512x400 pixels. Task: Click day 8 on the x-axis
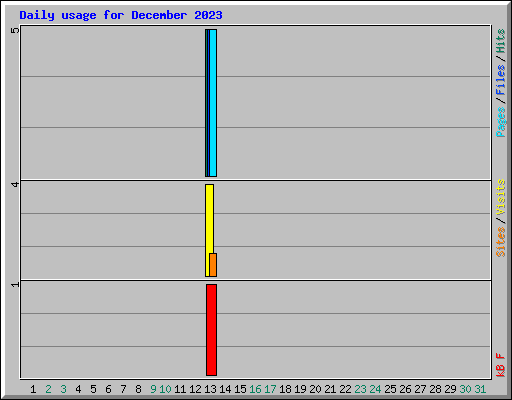[138, 389]
